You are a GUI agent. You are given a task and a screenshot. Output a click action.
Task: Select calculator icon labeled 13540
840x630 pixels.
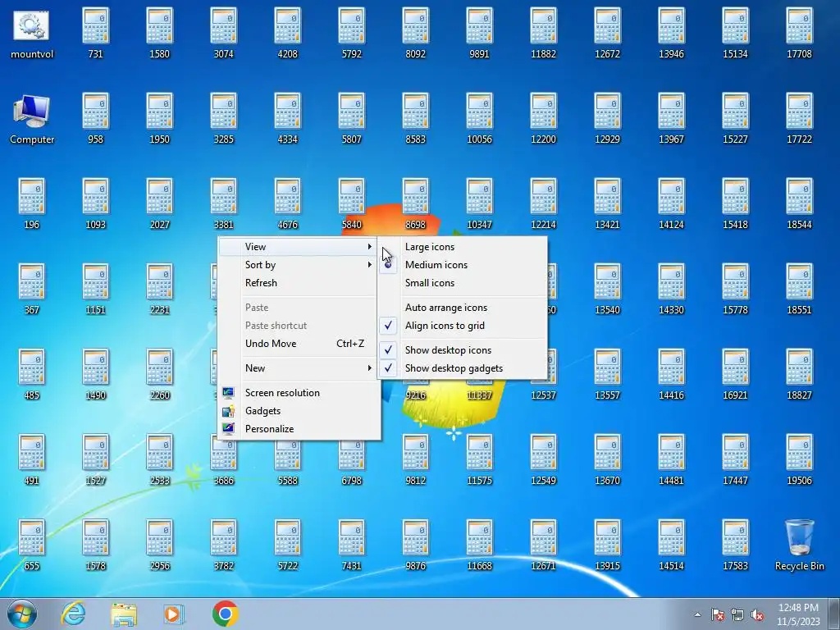pyautogui.click(x=608, y=290)
